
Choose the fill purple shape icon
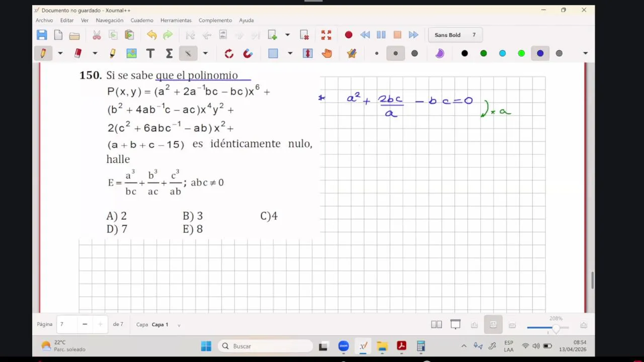pyautogui.click(x=440, y=53)
